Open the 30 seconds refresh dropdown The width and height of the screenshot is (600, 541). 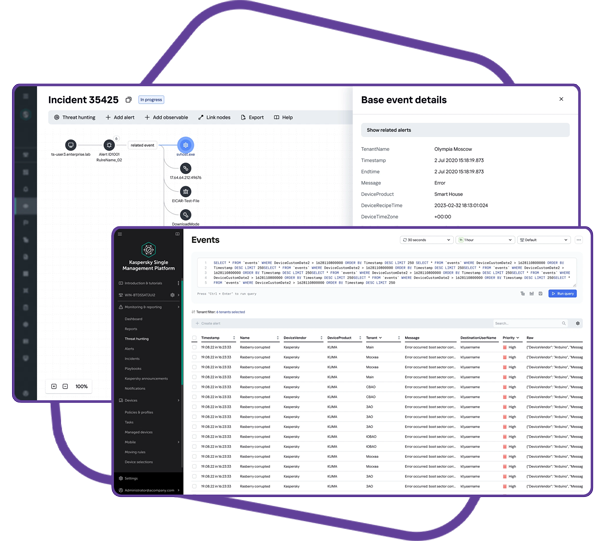426,240
